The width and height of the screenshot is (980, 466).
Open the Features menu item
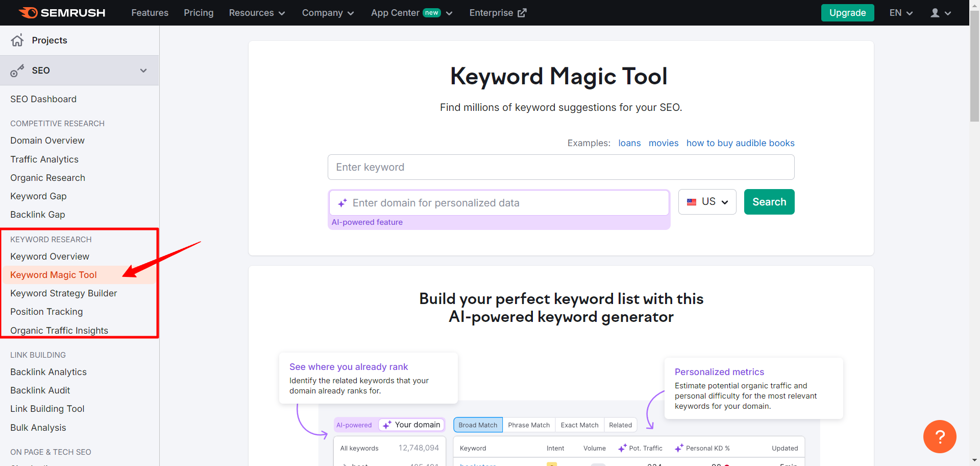tap(150, 13)
